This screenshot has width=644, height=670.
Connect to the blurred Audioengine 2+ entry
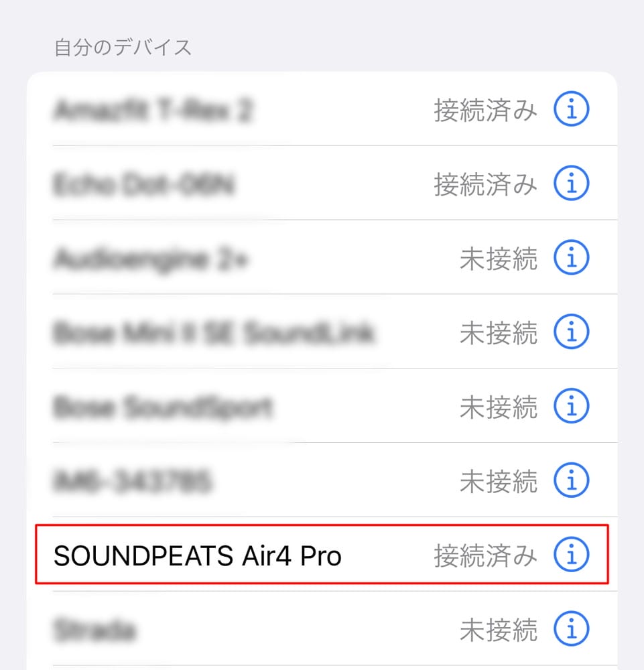pyautogui.click(x=151, y=259)
